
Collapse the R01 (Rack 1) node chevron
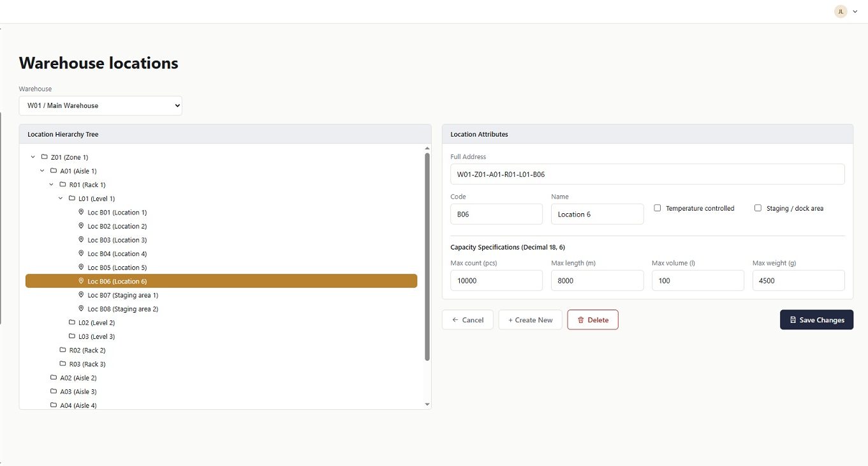[52, 184]
